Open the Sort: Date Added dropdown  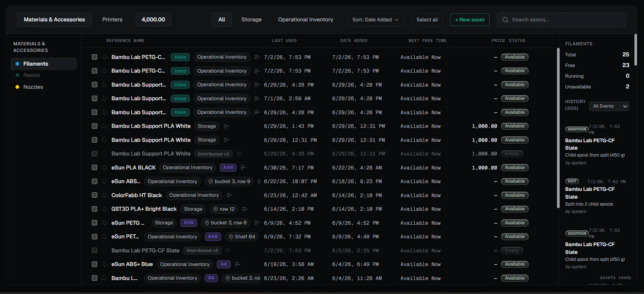pos(376,20)
